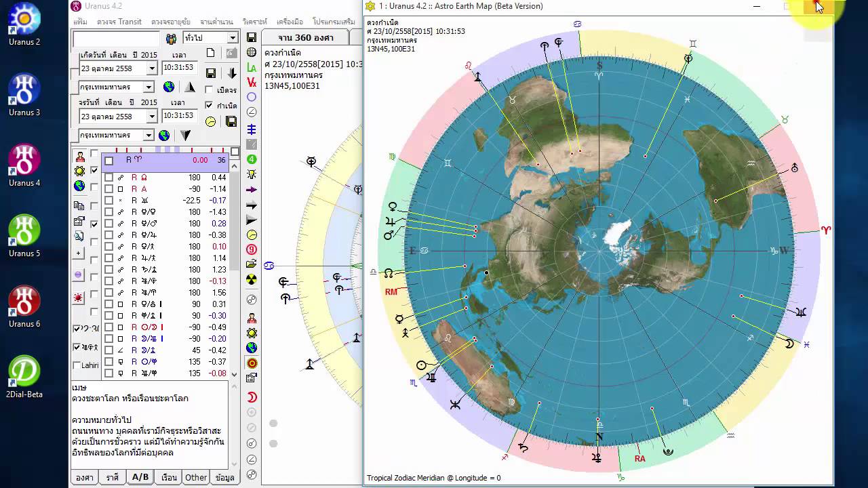The height and width of the screenshot is (488, 868).
Task: Toggle the เปิดจร checkbox
Action: pyautogui.click(x=210, y=89)
